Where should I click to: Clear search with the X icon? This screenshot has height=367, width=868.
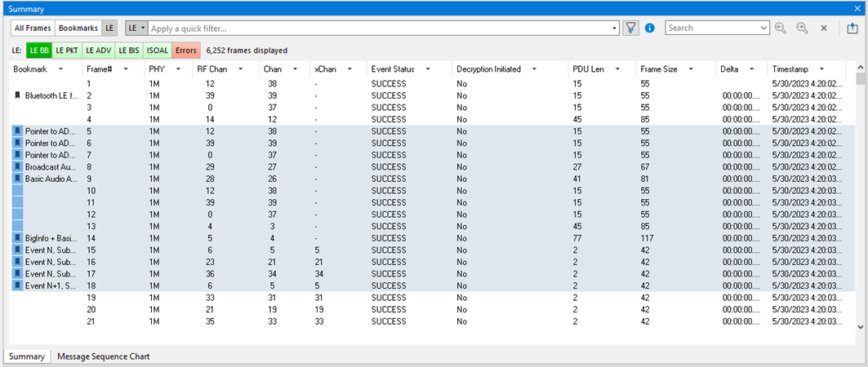(824, 28)
